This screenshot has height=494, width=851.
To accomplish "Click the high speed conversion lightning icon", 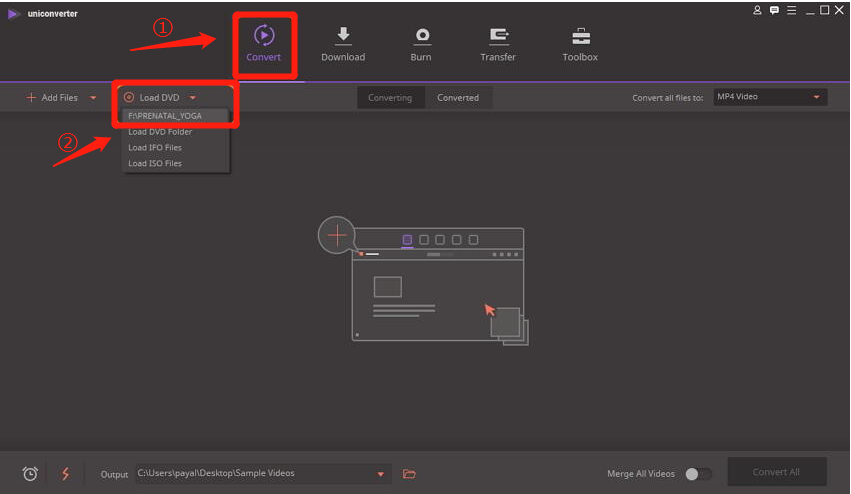I will point(66,474).
